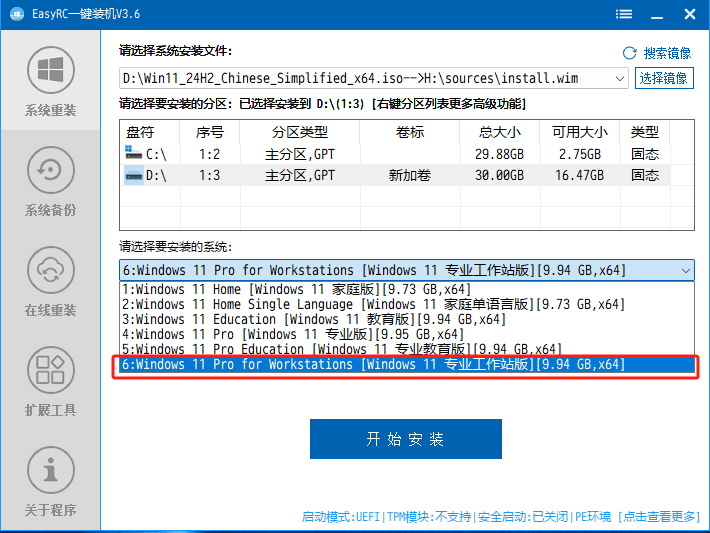Click the 新加卷 volume label cell
The height and width of the screenshot is (533, 710).
click(x=410, y=175)
